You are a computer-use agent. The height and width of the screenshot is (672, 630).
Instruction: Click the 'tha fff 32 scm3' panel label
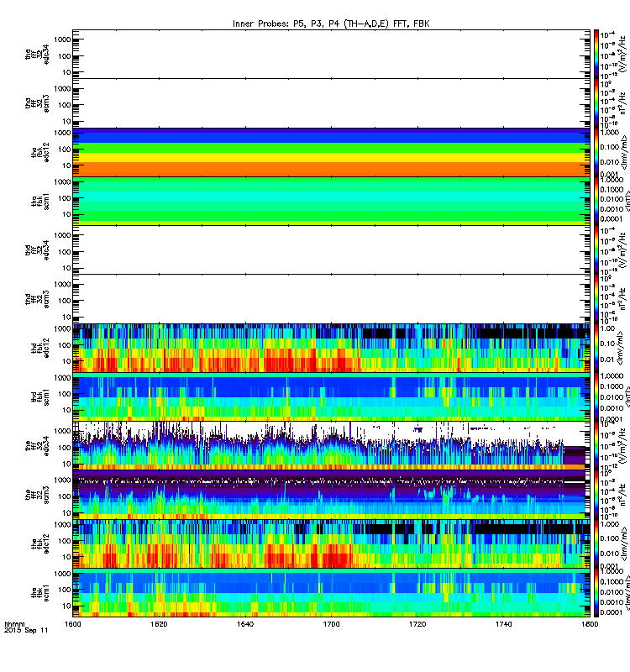[37, 103]
